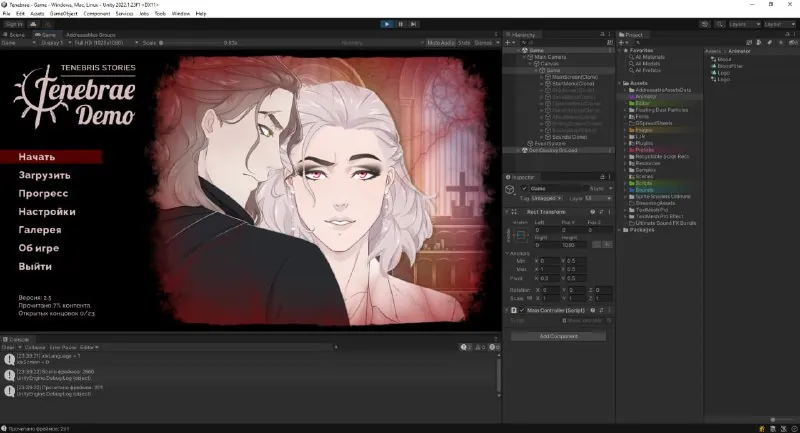Viewport: 800px width, 433px height.
Task: Collapse the Canvas object in the Hierarchy
Action: point(531,64)
